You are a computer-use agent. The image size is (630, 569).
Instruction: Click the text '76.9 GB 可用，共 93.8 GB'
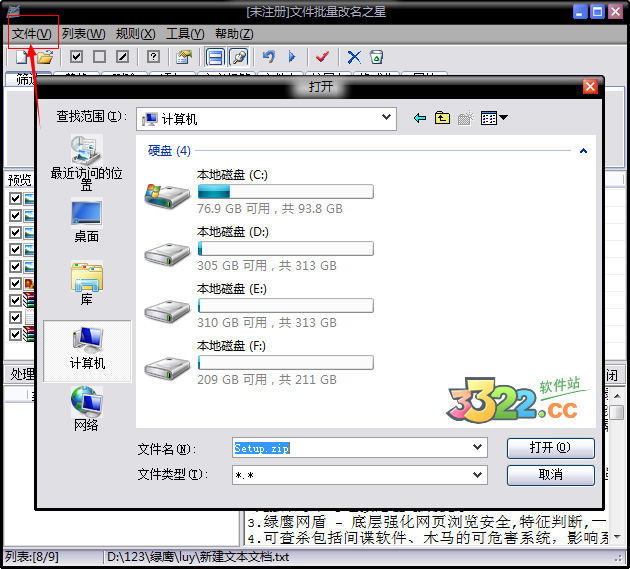tap(270, 209)
